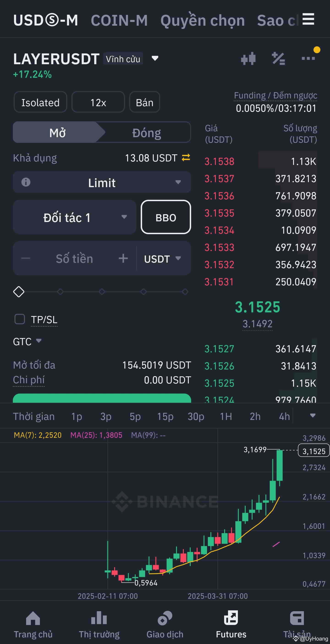Screen dimensions: 330x644
Task: Tap the ask price 3.1531
Action: point(219,282)
